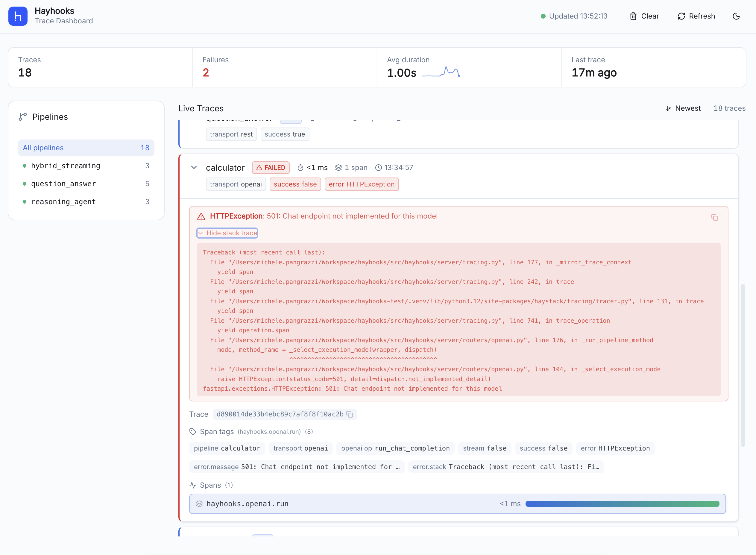Click the 'transport openai' tag under calculator

click(236, 184)
